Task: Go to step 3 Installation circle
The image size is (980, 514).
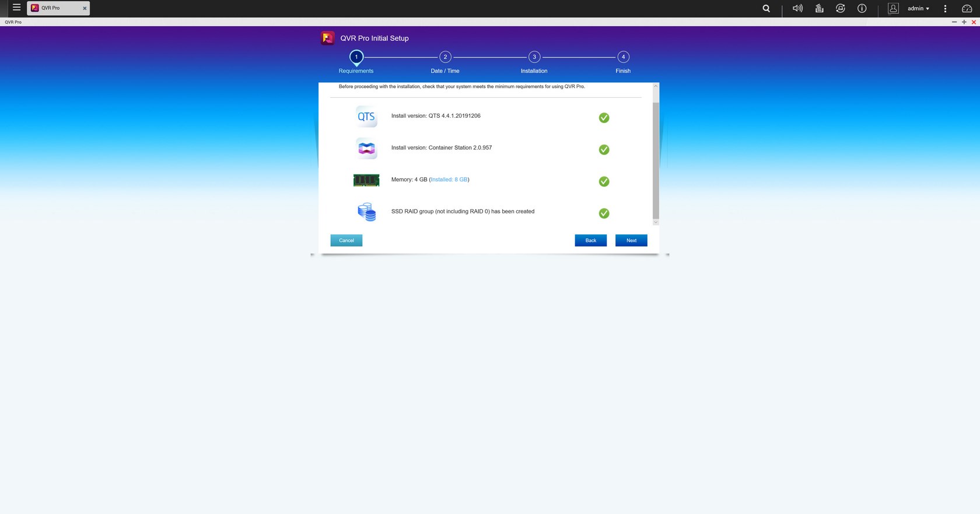Action: click(534, 57)
